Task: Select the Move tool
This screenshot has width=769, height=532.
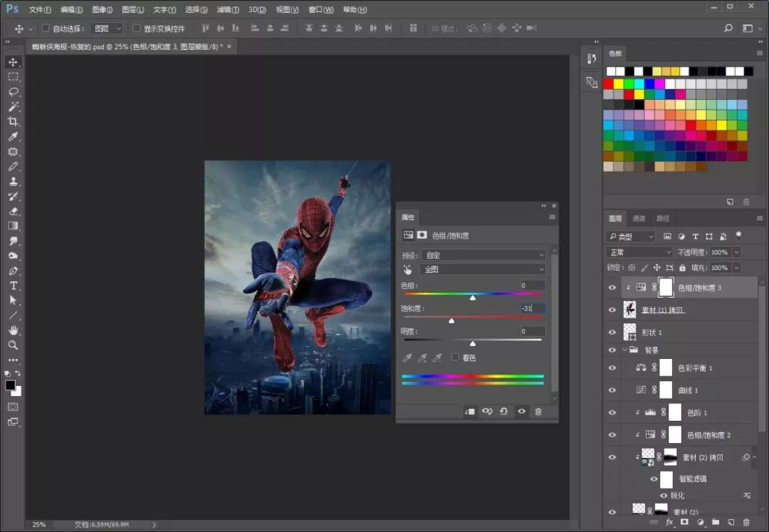Action: [14, 62]
